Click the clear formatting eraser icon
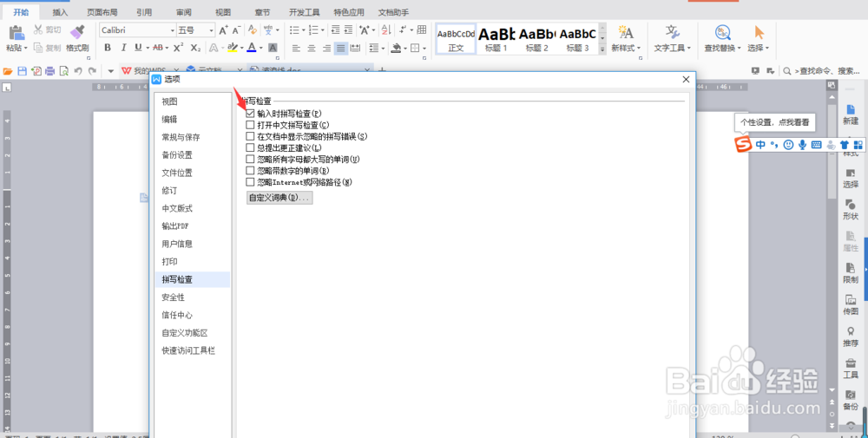The height and width of the screenshot is (438, 868). pos(253,29)
